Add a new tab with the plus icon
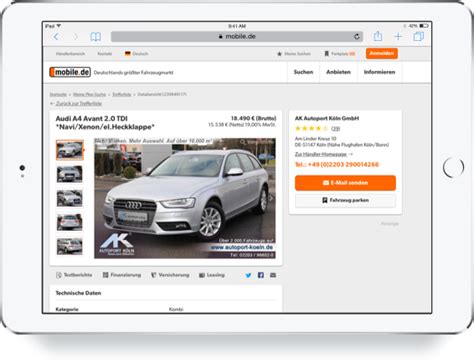This screenshot has height=363, width=474. [398, 36]
